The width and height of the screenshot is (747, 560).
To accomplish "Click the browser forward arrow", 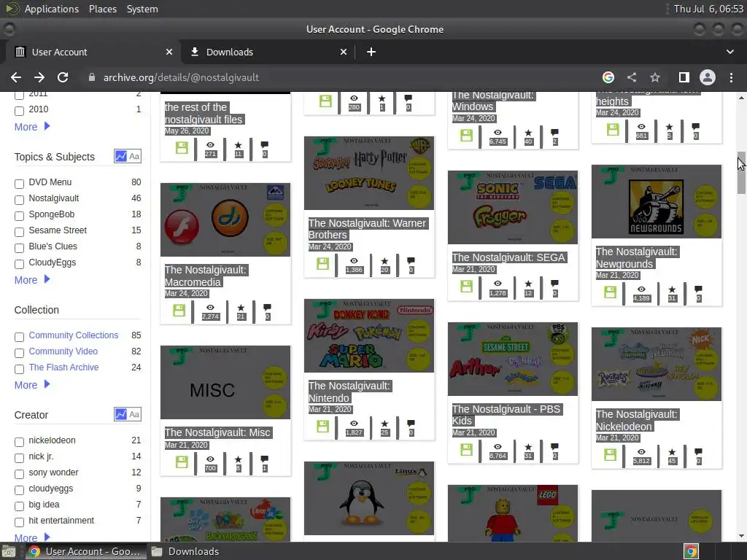I will coord(39,77).
